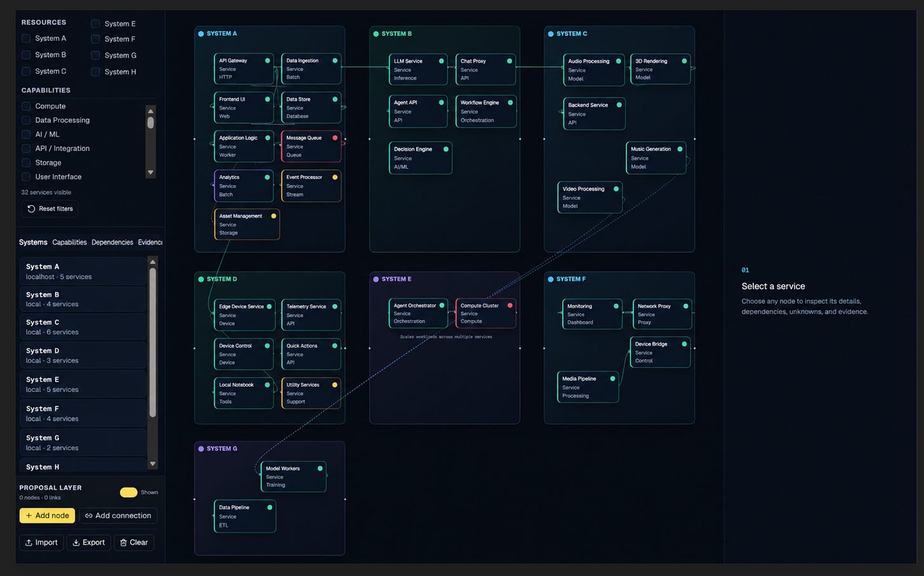924x576 pixels.
Task: Check the System B resource checkbox
Action: click(26, 55)
